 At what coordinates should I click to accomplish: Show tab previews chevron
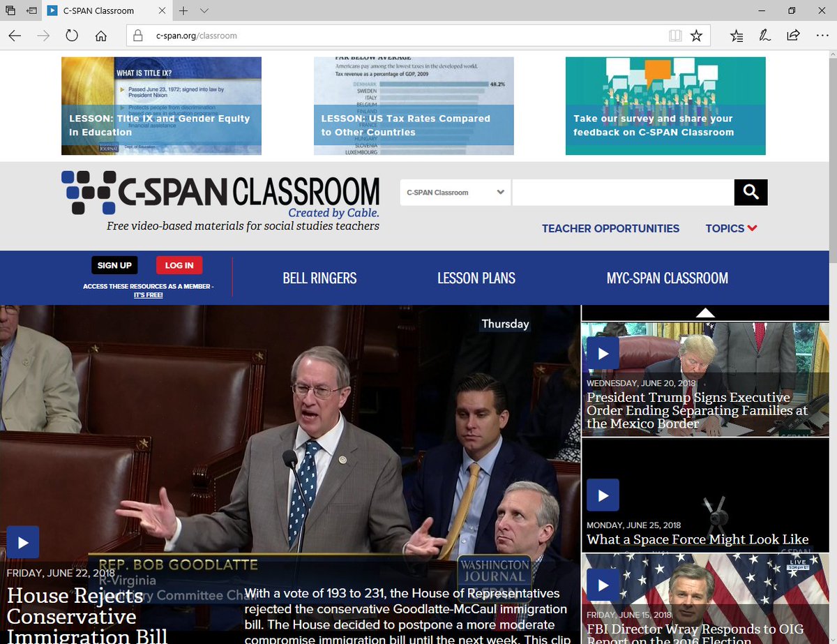pyautogui.click(x=204, y=11)
